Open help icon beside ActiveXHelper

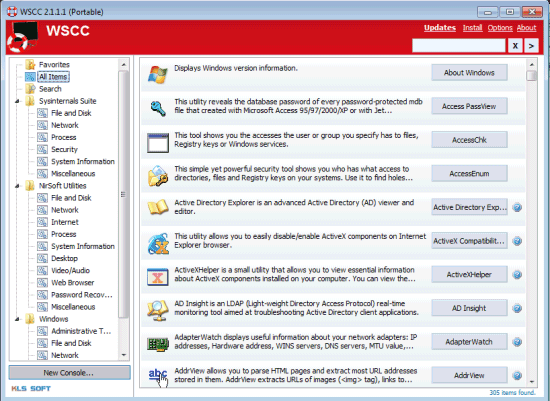click(x=517, y=275)
